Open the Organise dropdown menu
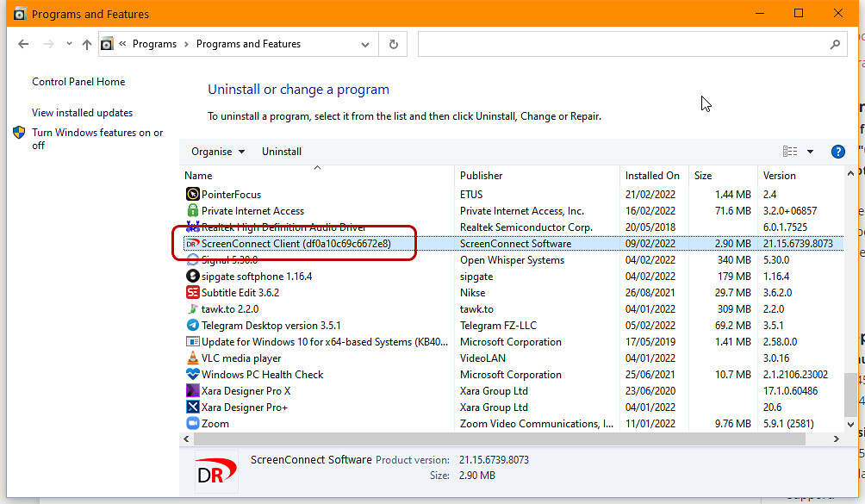 point(218,152)
